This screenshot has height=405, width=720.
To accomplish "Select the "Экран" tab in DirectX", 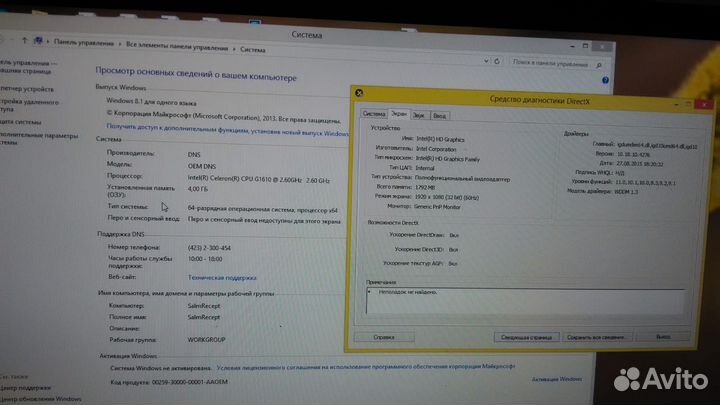I will (x=399, y=115).
